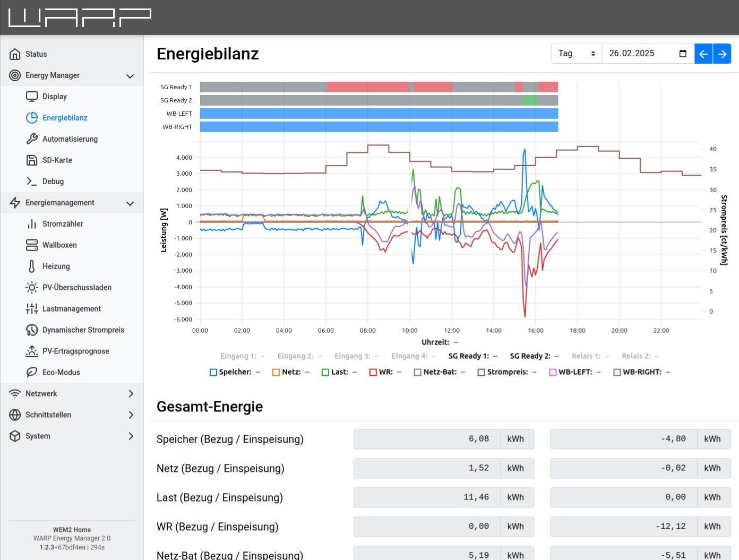Viewport: 739px width, 560px height.
Task: Open Display via its monitor icon
Action: pyautogui.click(x=32, y=97)
